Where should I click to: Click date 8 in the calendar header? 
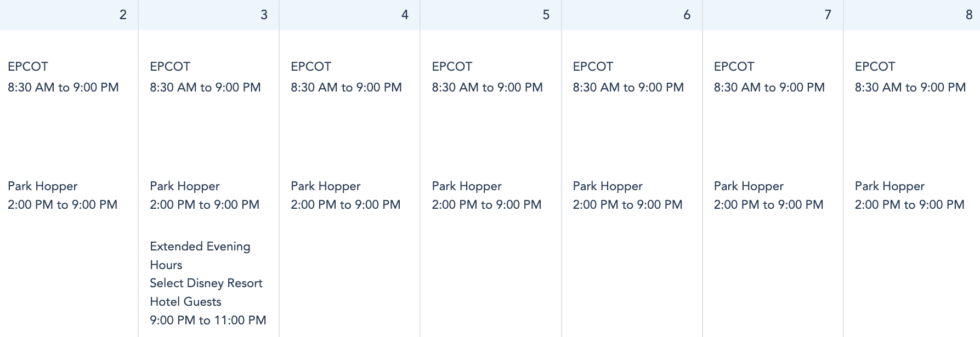click(x=968, y=15)
